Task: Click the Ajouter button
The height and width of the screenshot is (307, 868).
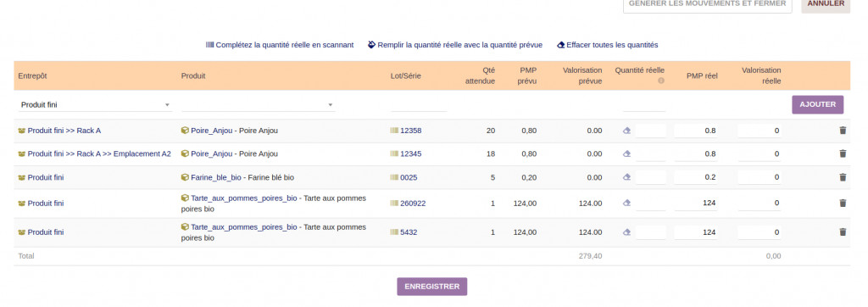Action: tap(818, 104)
